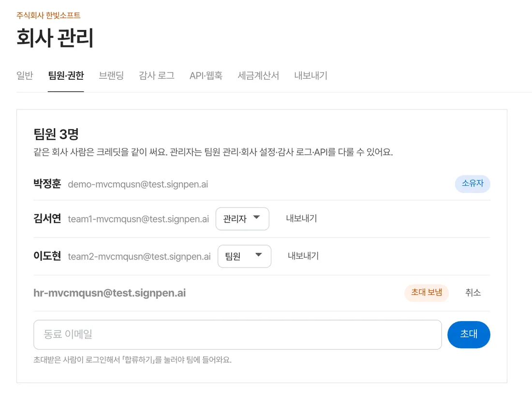Click the name 김서연
This screenshot has width=532, height=409.
tap(47, 219)
